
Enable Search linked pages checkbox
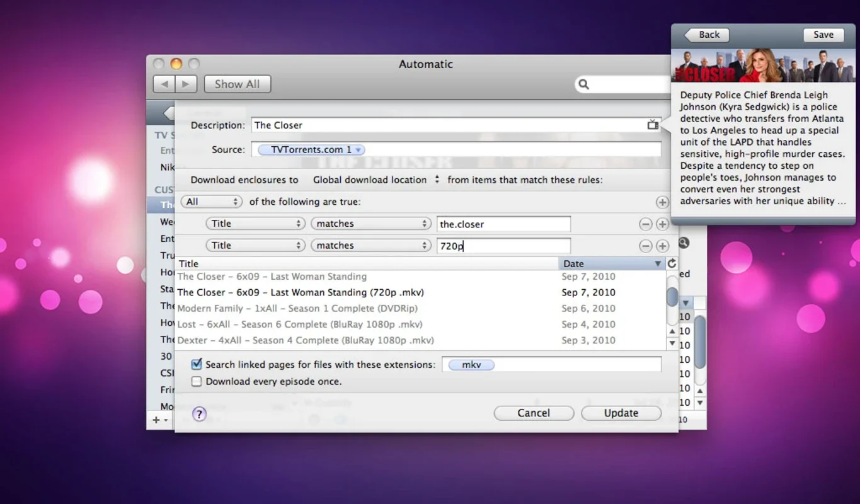point(197,364)
